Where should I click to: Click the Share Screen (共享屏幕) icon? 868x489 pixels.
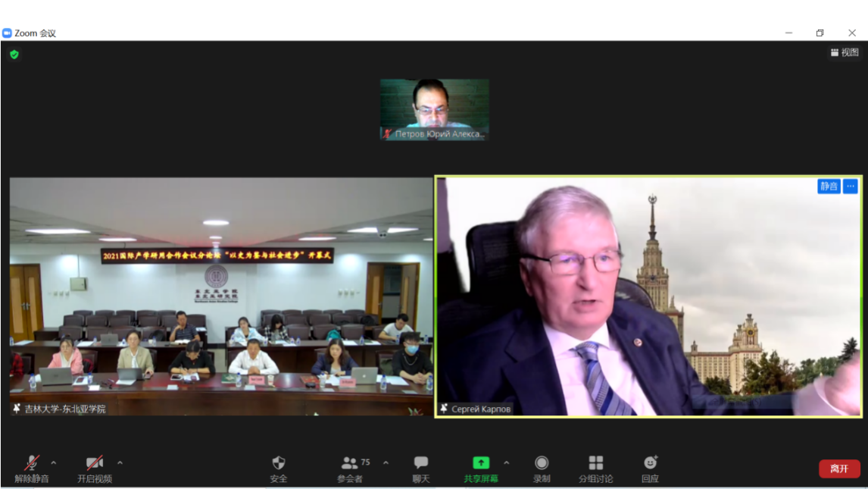tap(481, 463)
